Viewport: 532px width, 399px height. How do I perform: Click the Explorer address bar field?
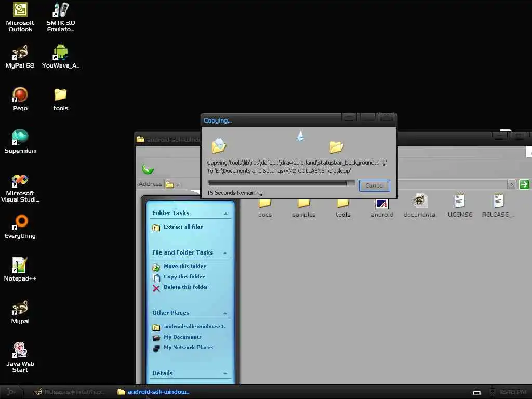[x=340, y=184]
